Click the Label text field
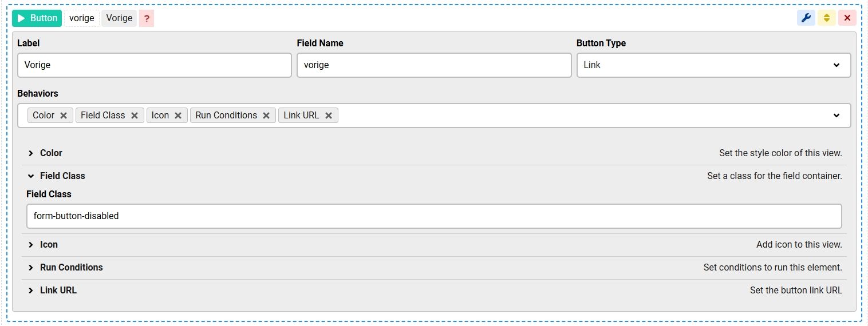868x326 pixels. coord(155,65)
